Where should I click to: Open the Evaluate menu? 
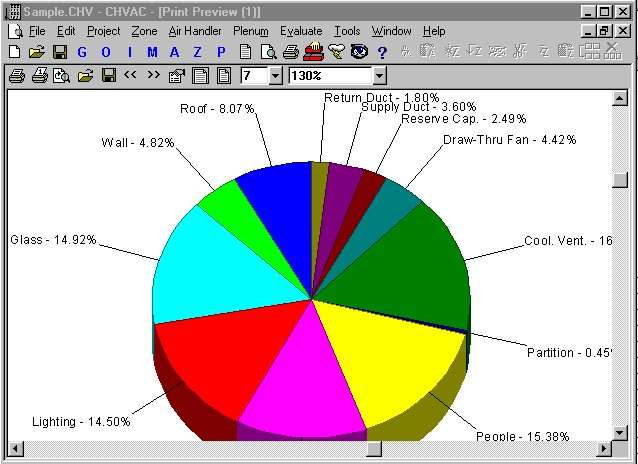(x=301, y=31)
